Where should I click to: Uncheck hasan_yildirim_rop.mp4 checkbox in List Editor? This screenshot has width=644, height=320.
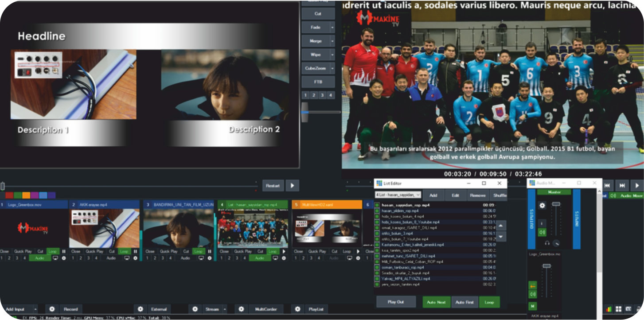point(377,211)
